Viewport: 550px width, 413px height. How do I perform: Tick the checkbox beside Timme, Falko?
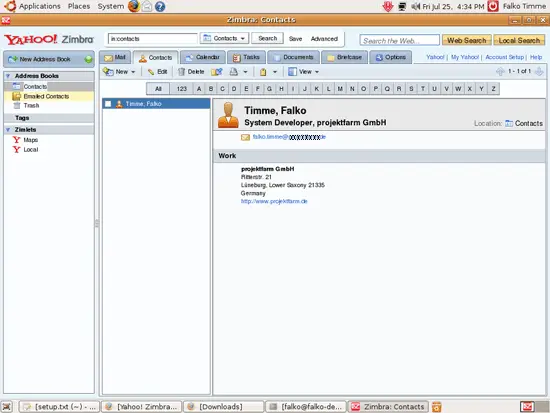(x=108, y=104)
